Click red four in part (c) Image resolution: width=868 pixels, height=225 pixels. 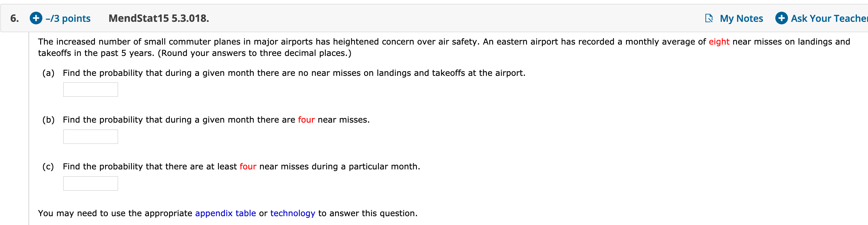pos(248,167)
